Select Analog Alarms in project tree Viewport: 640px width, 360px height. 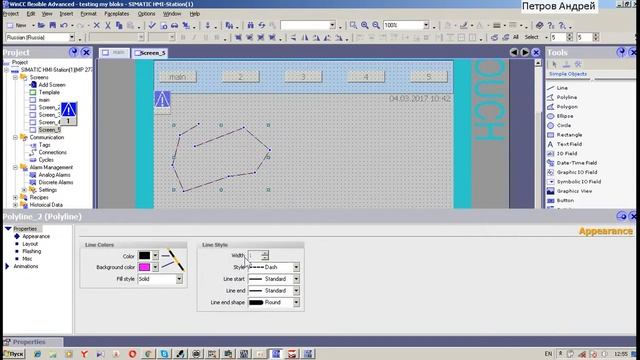pos(54,175)
